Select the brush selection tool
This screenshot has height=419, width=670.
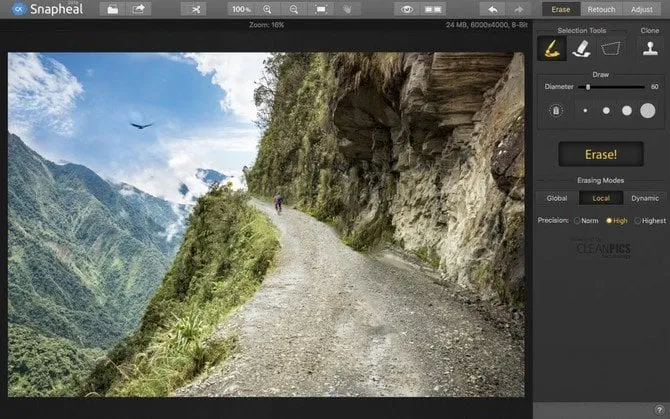tap(549, 47)
